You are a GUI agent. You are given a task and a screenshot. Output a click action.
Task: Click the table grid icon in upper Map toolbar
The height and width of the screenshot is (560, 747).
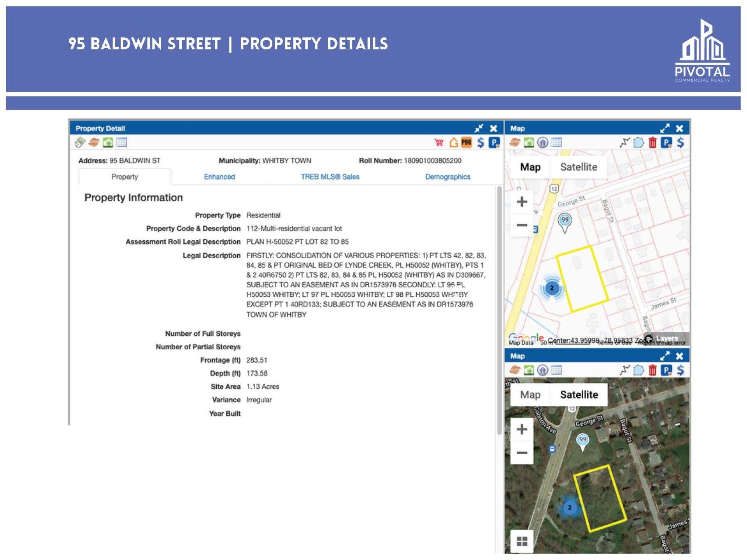[x=557, y=143]
